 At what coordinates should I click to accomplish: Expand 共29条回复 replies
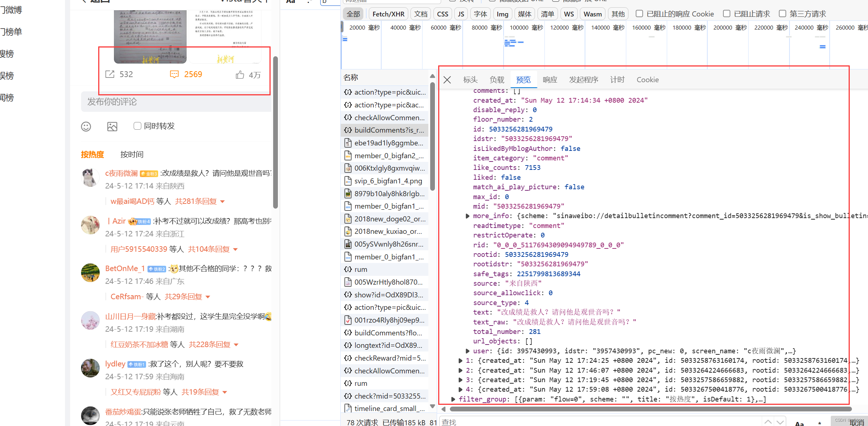[x=187, y=297]
